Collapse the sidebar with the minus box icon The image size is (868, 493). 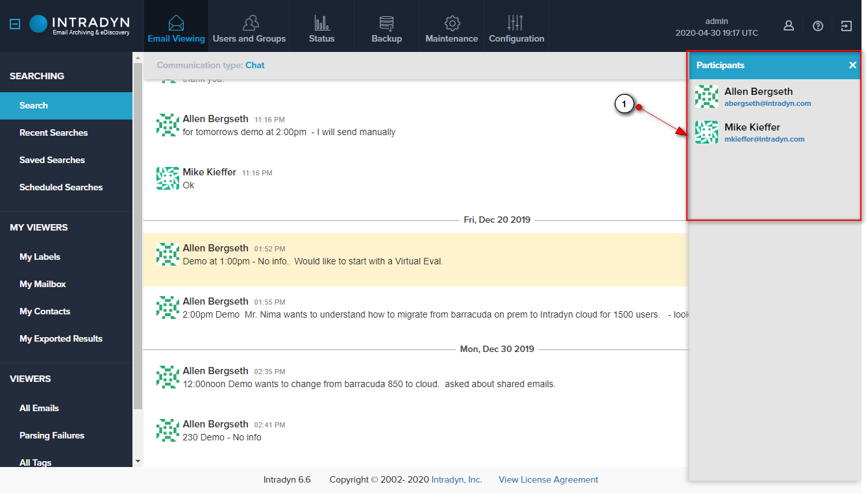click(16, 25)
